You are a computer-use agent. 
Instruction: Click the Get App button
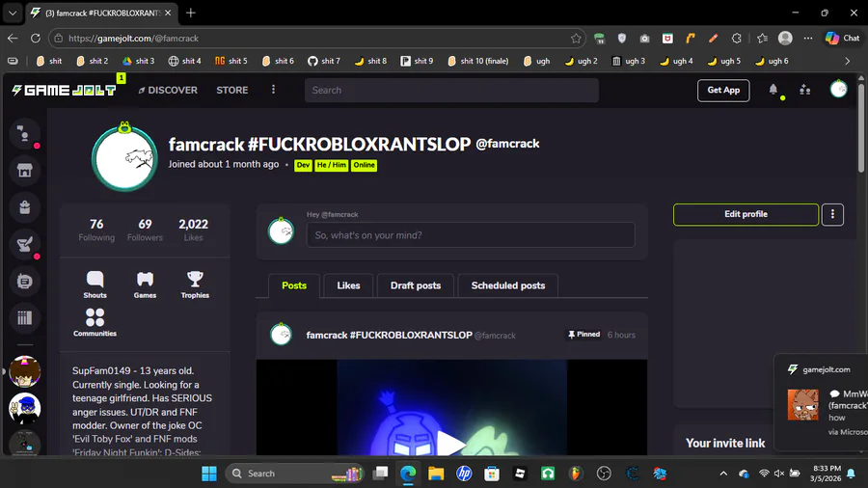[x=723, y=91]
